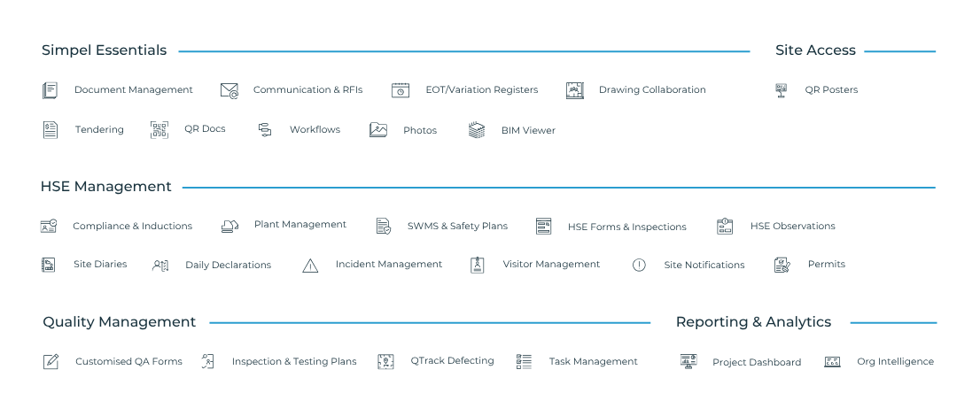This screenshot has width=980, height=416.
Task: Click the Site Diaries icon
Action: (49, 265)
